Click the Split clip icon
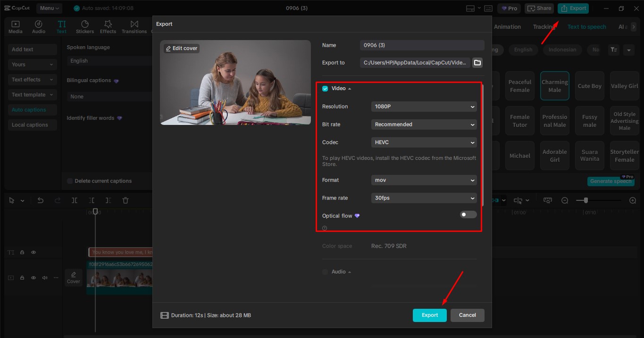 [74, 200]
